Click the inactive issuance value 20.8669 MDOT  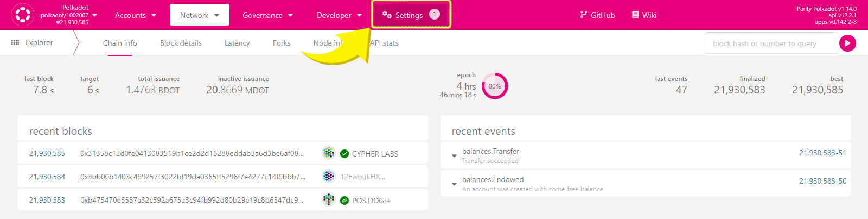pyautogui.click(x=238, y=90)
